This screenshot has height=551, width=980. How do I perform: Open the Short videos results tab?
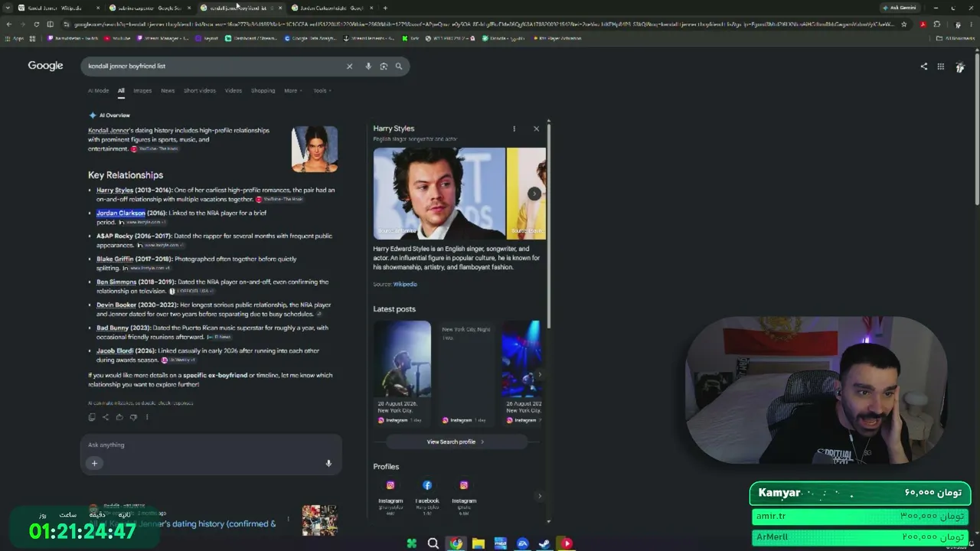tap(200, 90)
